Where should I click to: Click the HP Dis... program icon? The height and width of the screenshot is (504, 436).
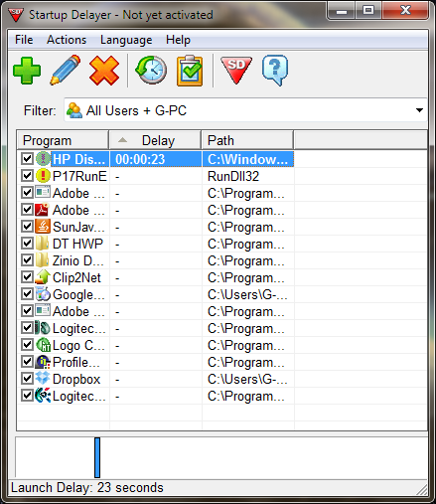pyautogui.click(x=43, y=159)
